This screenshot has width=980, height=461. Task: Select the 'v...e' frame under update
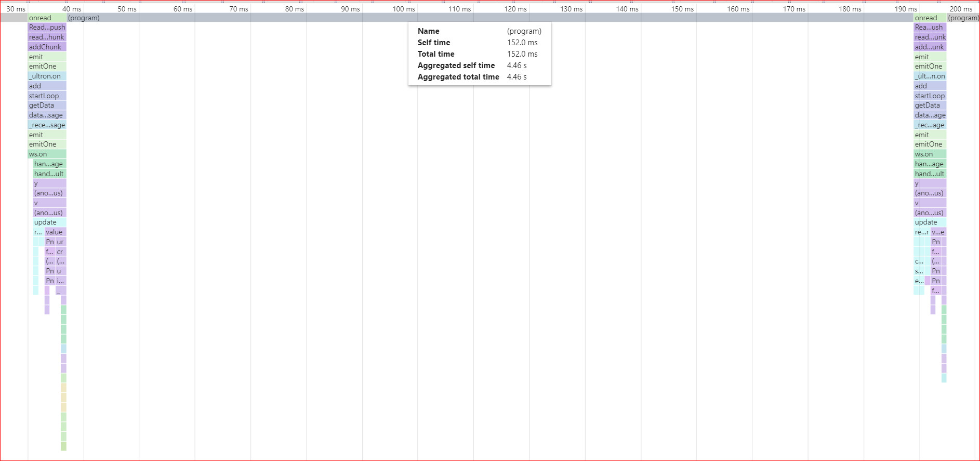click(x=938, y=232)
